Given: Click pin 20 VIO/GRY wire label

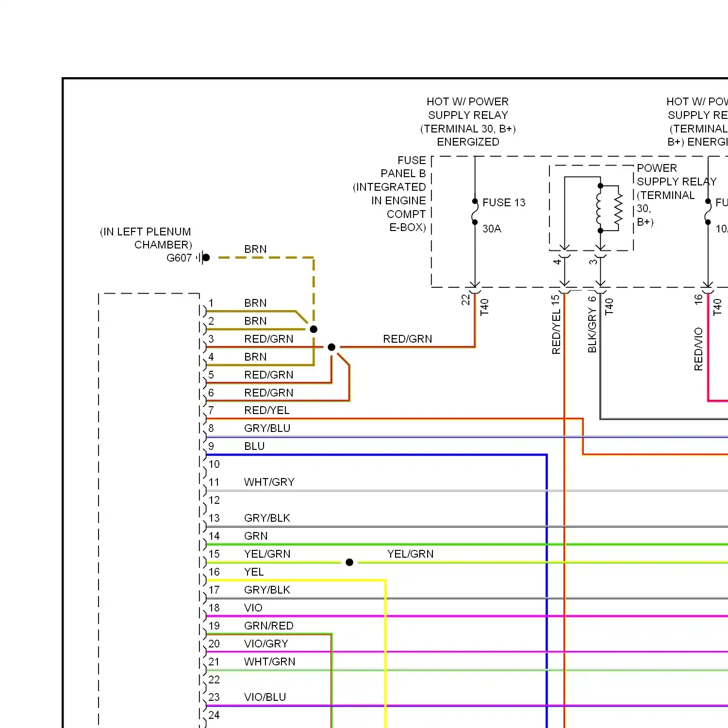Looking at the screenshot, I should [x=266, y=644].
